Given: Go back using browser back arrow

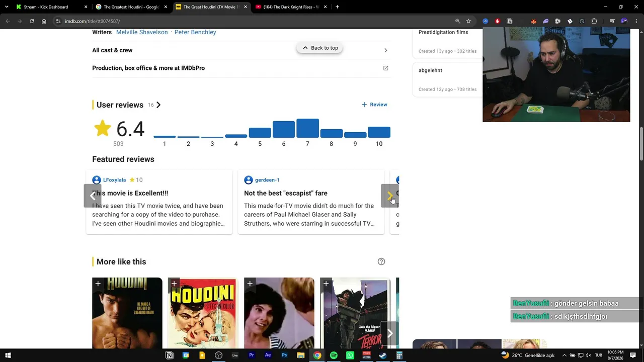Looking at the screenshot, I should (8, 21).
